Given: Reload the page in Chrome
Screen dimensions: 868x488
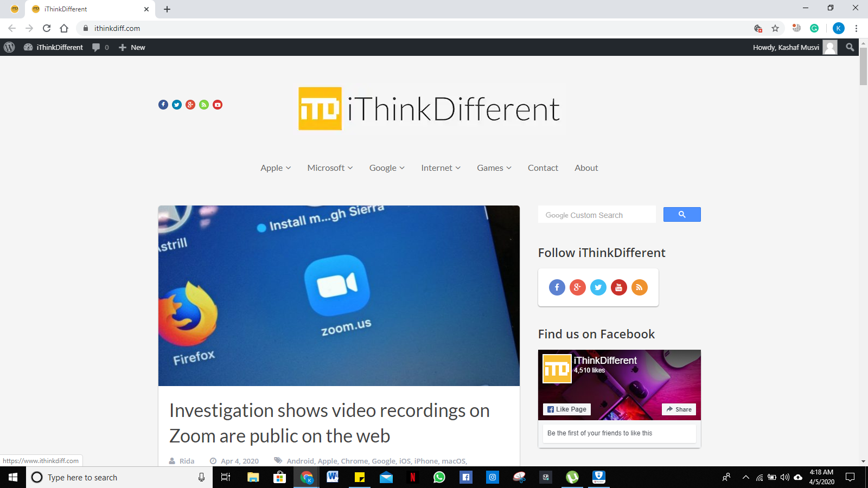Looking at the screenshot, I should (x=47, y=28).
